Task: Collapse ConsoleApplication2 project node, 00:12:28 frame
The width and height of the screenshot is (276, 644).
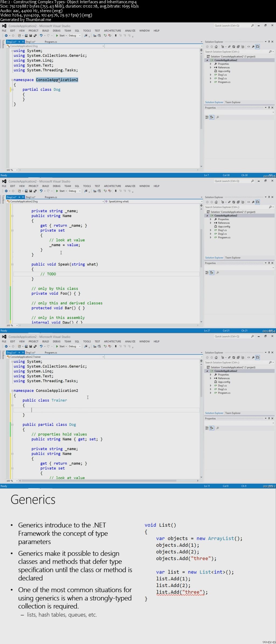Action: point(207,60)
